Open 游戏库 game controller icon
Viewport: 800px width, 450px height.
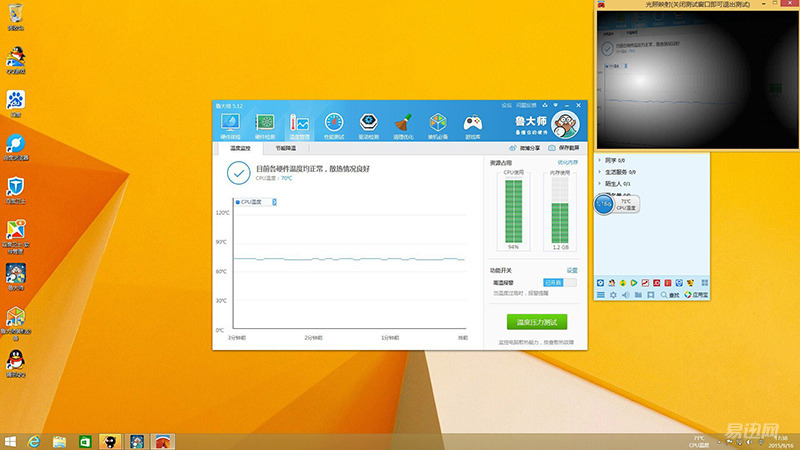click(472, 126)
